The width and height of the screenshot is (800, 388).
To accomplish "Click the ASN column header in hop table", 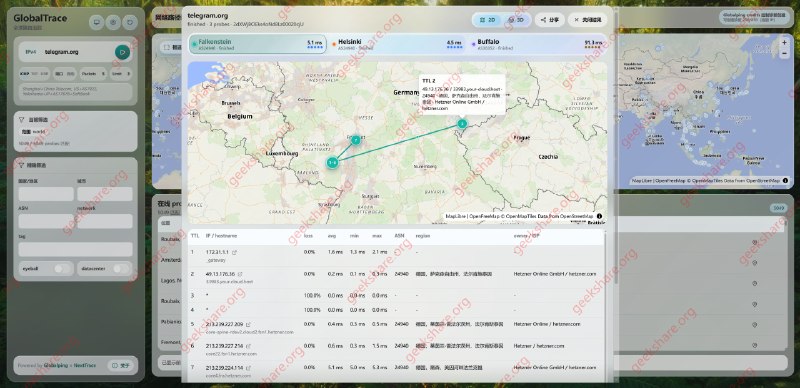I will pos(399,236).
